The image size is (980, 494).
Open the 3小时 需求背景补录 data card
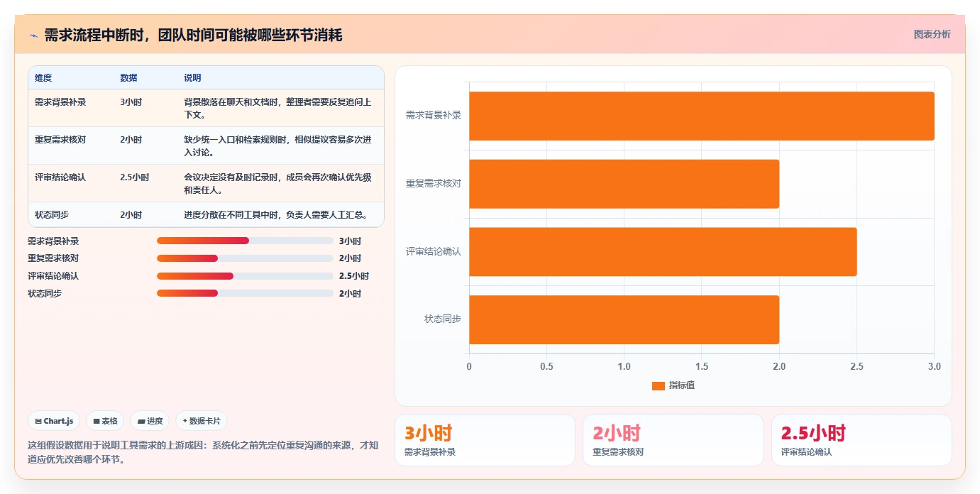[x=485, y=440]
